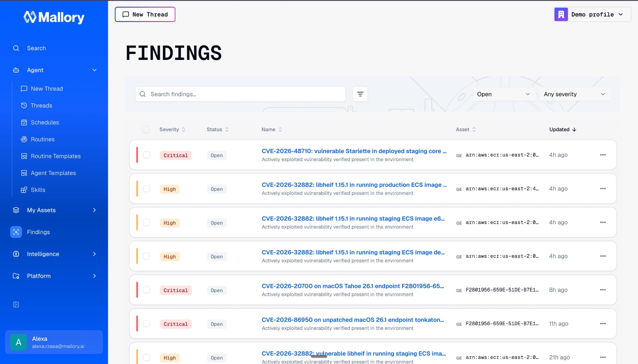Sort by Status column arrows
The height and width of the screenshot is (364, 638).
tap(227, 129)
